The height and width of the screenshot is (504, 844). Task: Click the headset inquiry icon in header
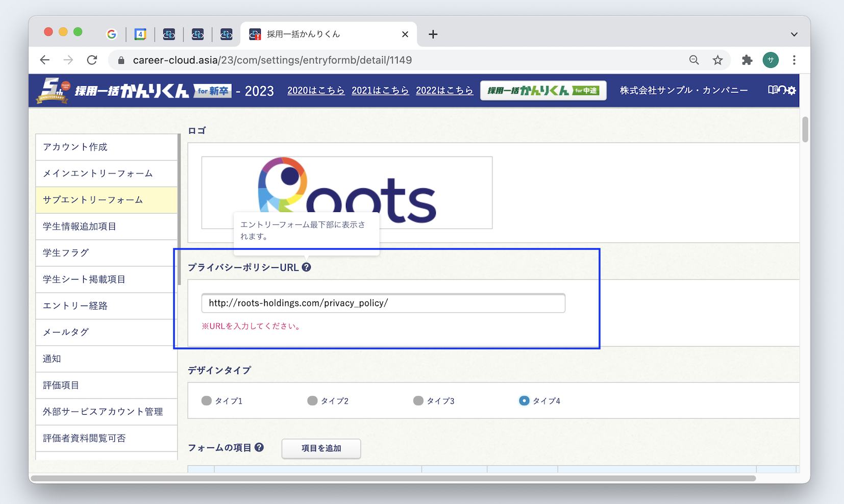click(x=781, y=90)
